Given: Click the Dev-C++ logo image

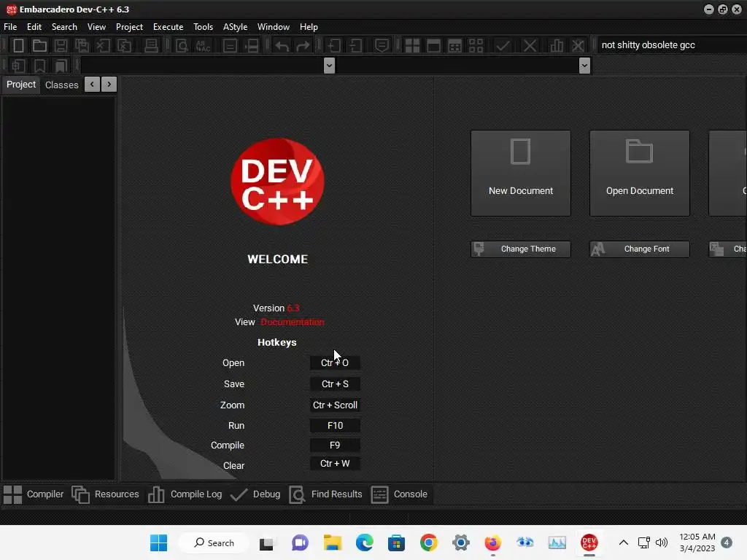Looking at the screenshot, I should click(277, 182).
